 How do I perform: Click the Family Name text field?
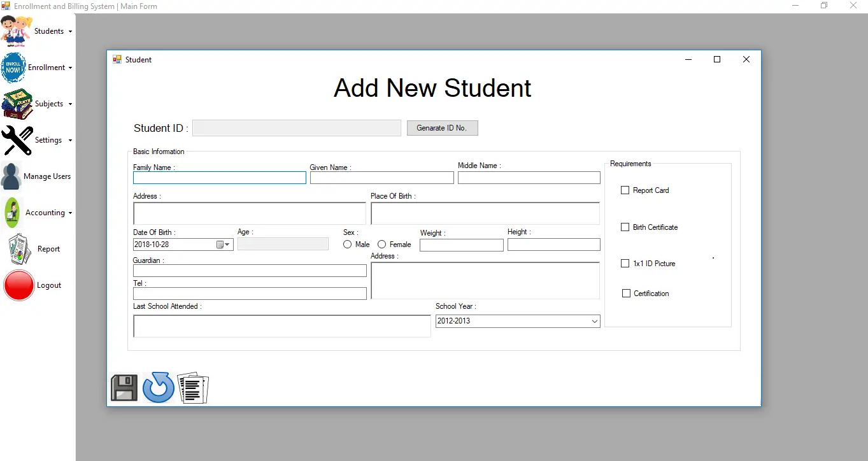[x=219, y=178]
